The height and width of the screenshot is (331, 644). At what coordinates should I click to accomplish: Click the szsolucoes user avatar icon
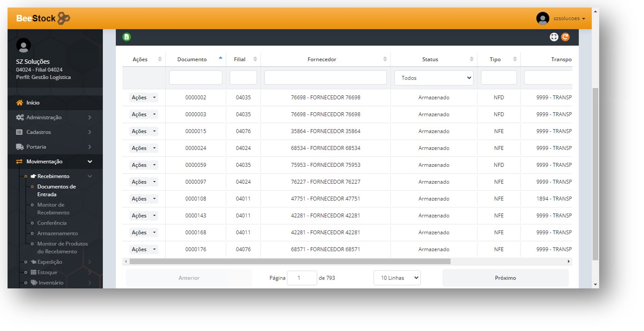tap(542, 18)
